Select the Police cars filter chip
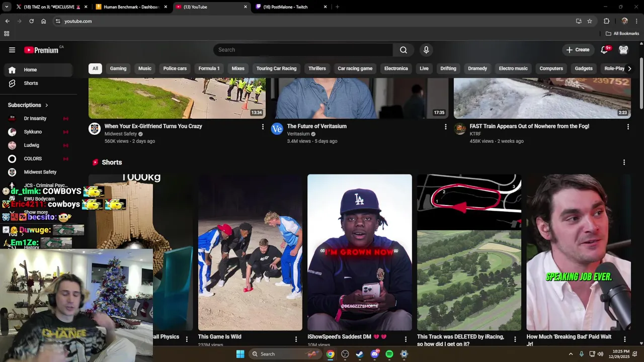This screenshot has height=362, width=644. 175,68
